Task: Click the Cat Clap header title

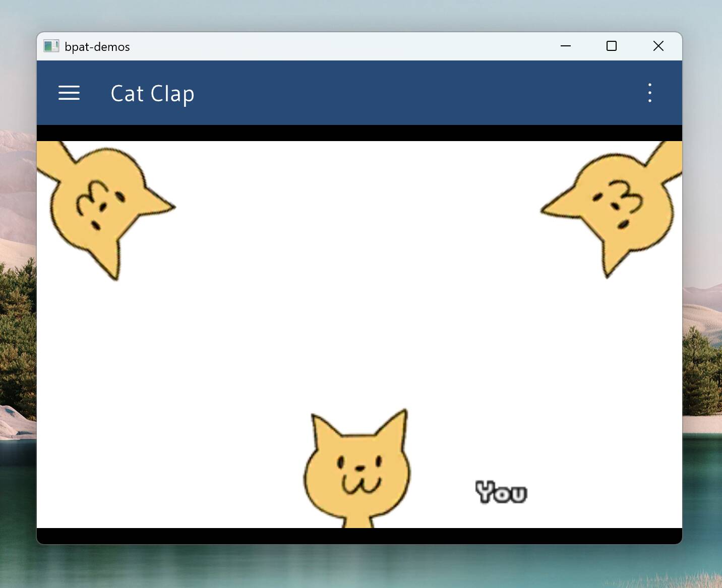Action: tap(152, 94)
